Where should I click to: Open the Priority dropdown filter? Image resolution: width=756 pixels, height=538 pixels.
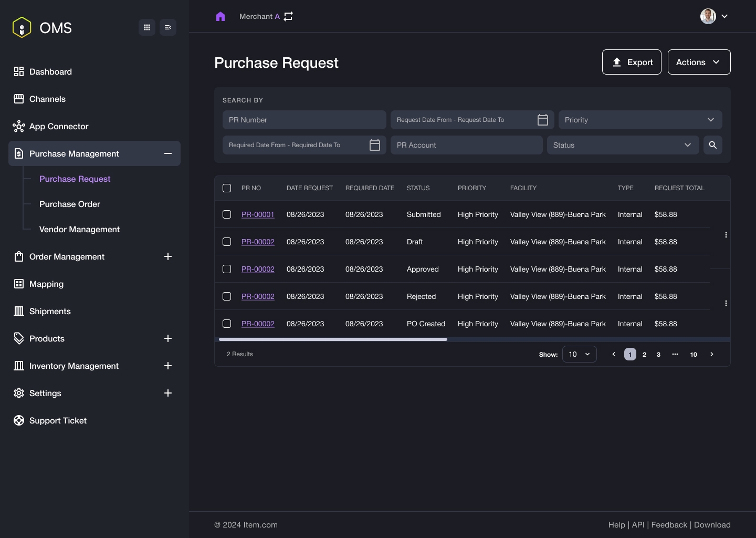click(x=640, y=120)
